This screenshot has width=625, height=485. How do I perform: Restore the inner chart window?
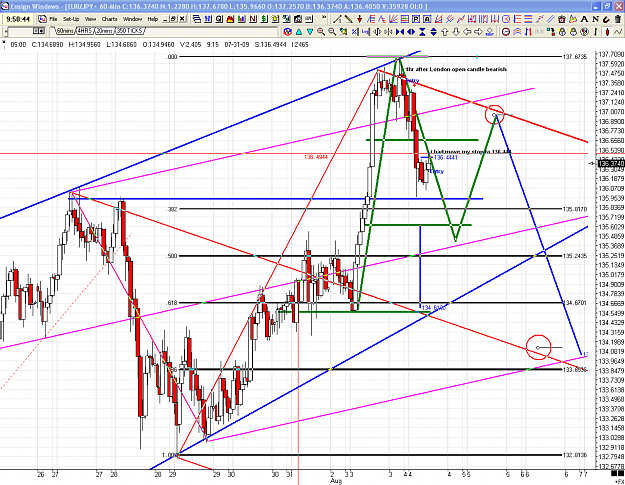[x=173, y=19]
